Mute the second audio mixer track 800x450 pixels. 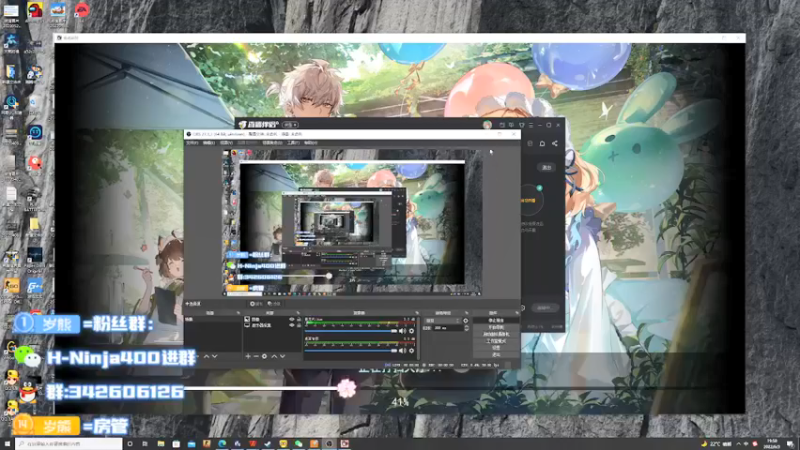coord(403,351)
